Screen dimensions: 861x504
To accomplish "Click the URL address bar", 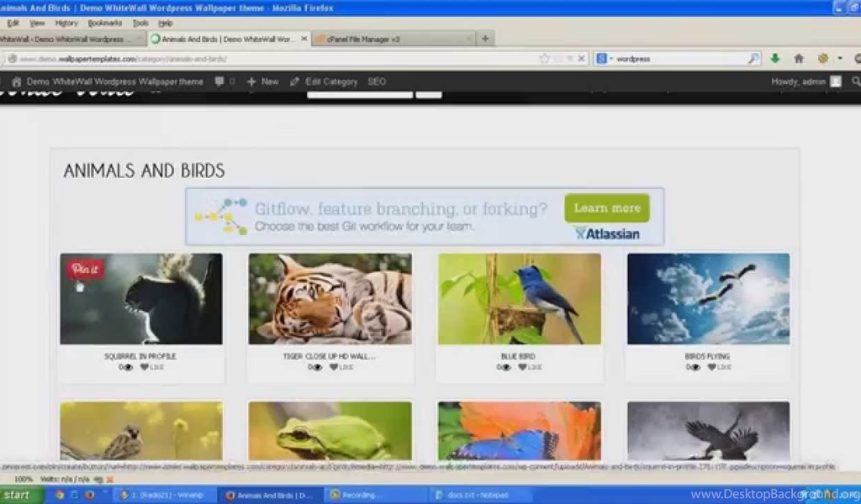I will tap(275, 59).
